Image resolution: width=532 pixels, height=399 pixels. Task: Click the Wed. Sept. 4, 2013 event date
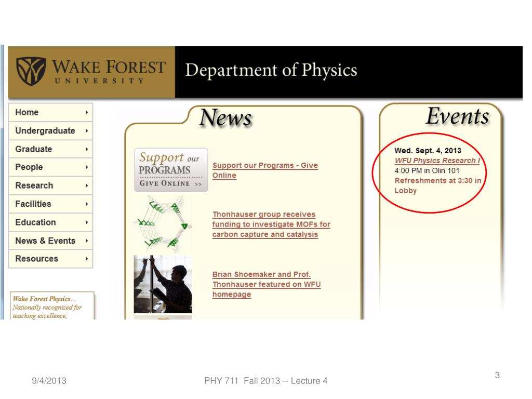pyautogui.click(x=428, y=151)
